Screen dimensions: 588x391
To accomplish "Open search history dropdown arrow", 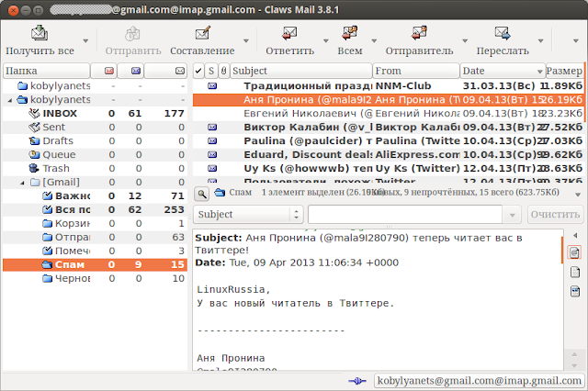I will click(x=513, y=215).
